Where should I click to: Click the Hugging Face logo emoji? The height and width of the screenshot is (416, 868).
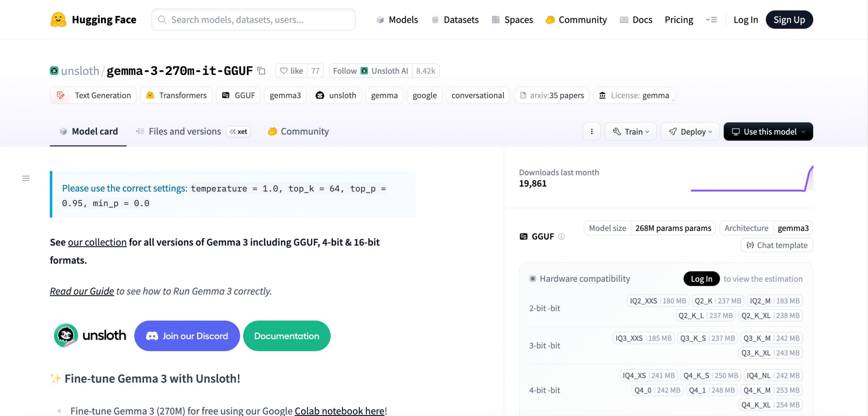(x=58, y=20)
